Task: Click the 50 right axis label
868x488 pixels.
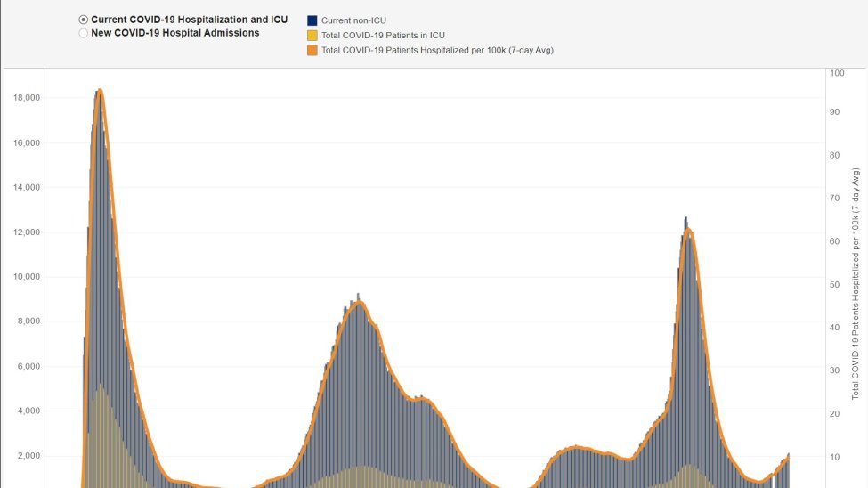Action: (835, 285)
